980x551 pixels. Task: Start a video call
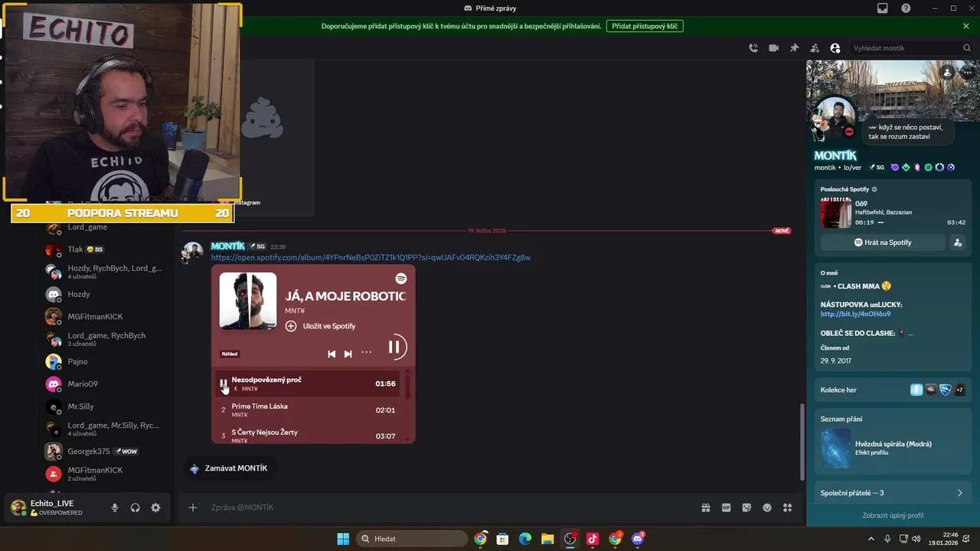pos(774,47)
